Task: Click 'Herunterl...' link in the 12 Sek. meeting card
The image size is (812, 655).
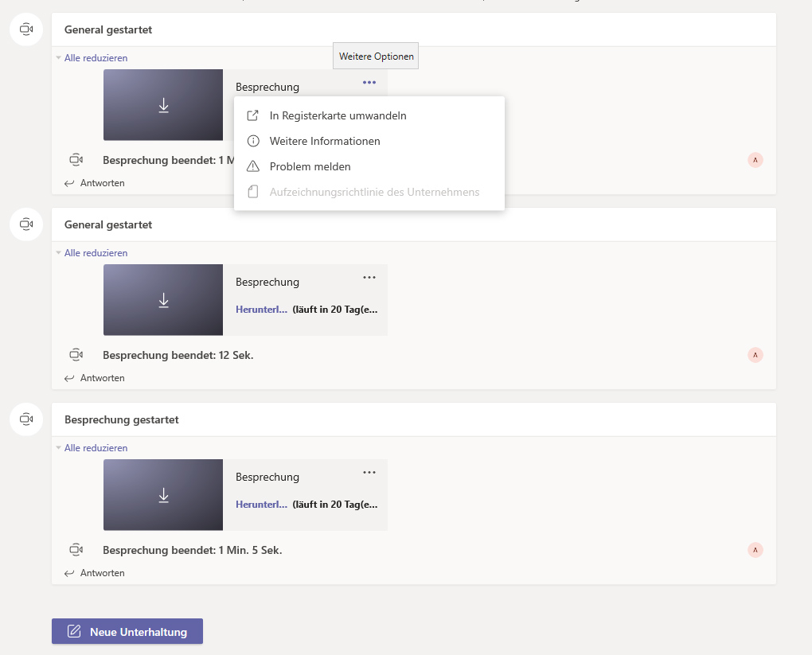Action: 262,309
